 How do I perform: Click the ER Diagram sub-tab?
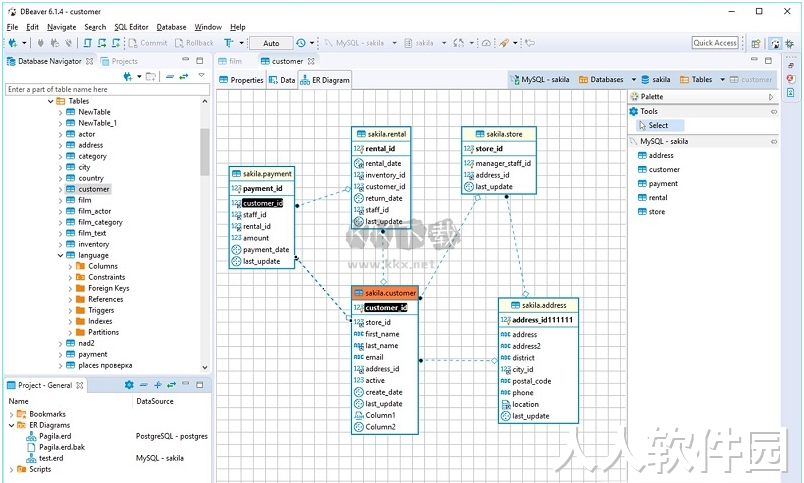(325, 80)
